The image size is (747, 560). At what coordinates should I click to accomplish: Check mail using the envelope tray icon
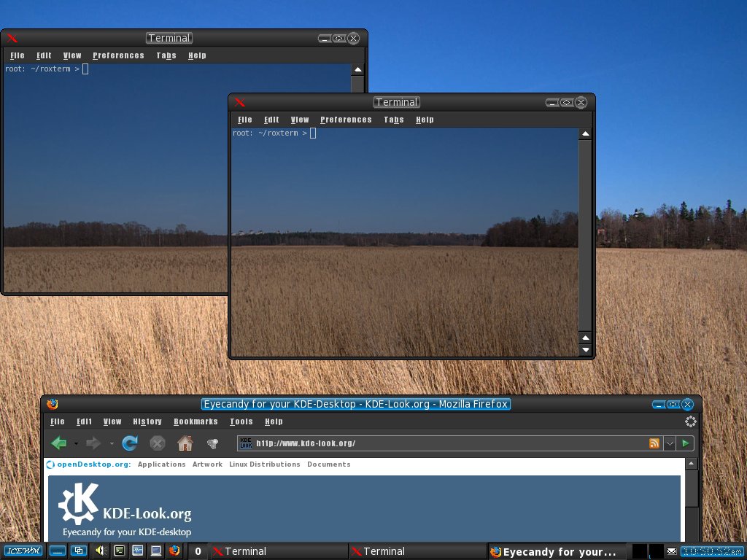(x=671, y=551)
